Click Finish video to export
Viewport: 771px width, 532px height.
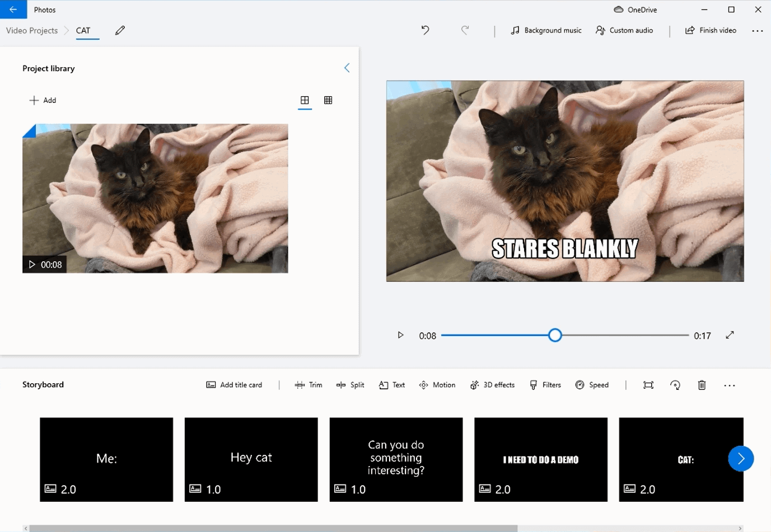pos(711,30)
